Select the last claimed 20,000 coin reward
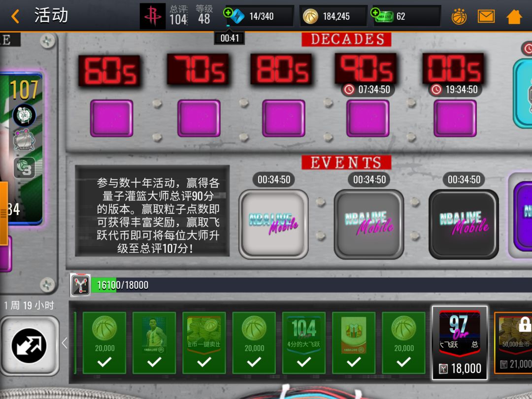Viewport: 532px width, 399px height. pos(404,343)
